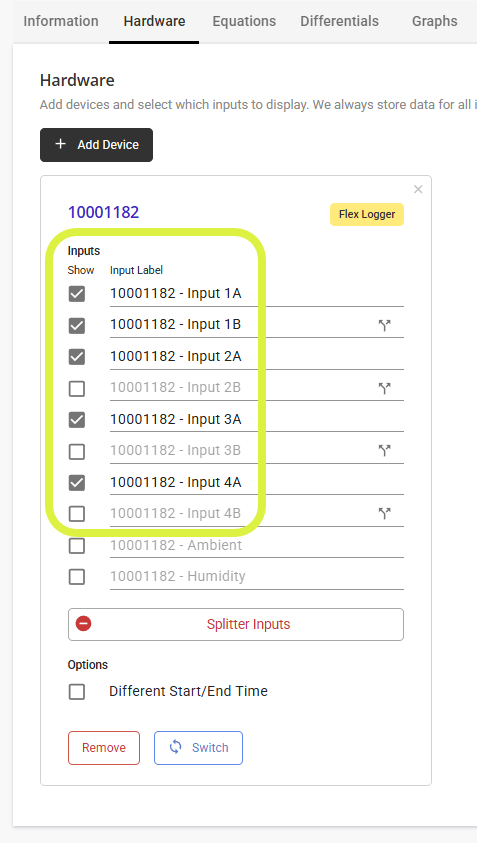Click the splitter icon beside Input 4B
Viewport: 477px width, 843px height.
384,513
